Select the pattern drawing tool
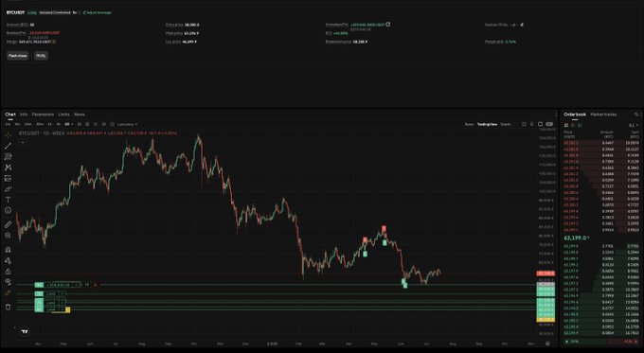 [x=8, y=168]
